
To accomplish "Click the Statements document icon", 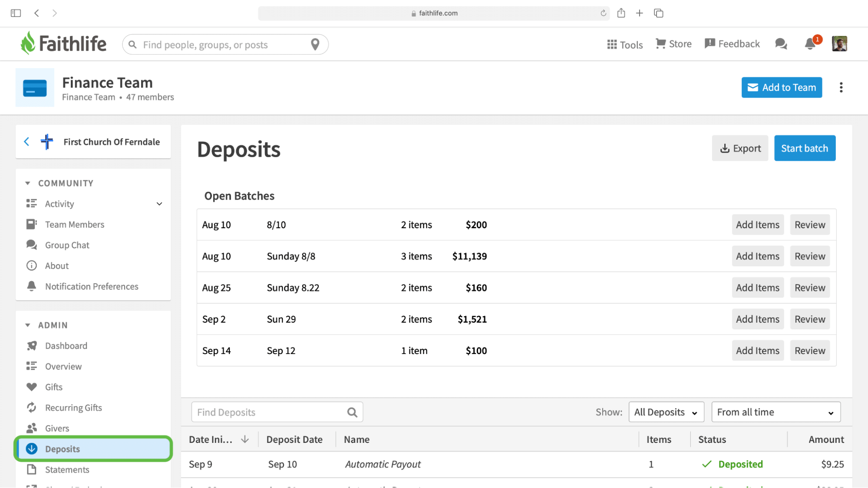I will (x=32, y=470).
